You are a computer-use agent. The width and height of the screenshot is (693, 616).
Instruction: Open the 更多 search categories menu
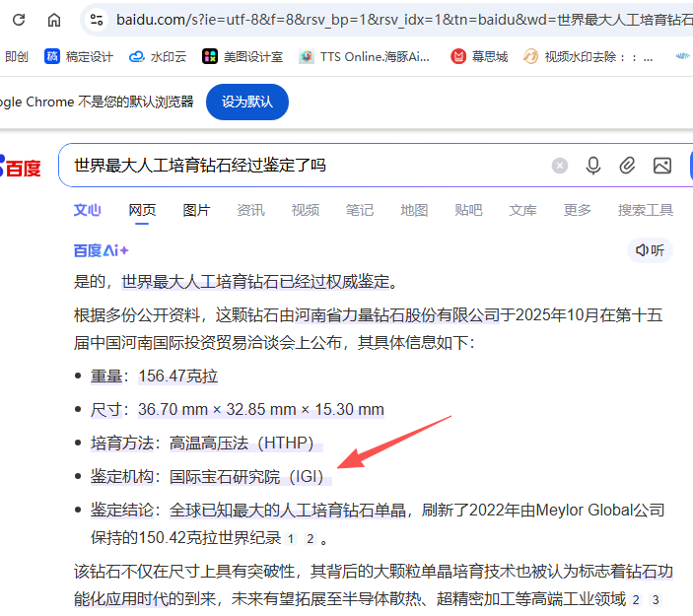coord(577,210)
